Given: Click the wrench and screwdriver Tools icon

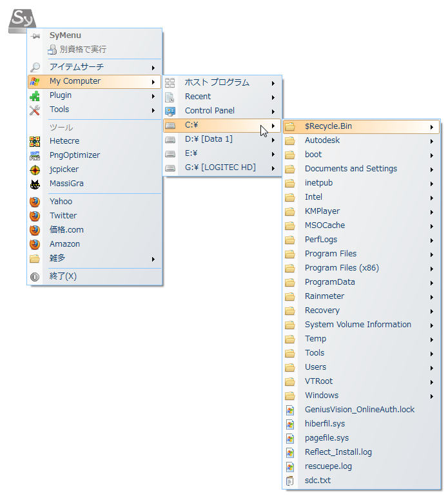Looking at the screenshot, I should coord(35,110).
